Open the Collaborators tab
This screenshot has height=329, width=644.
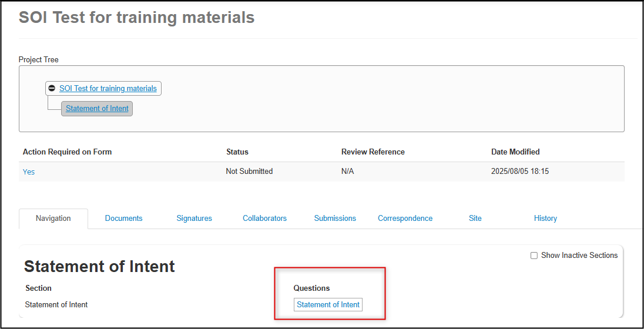click(x=264, y=219)
